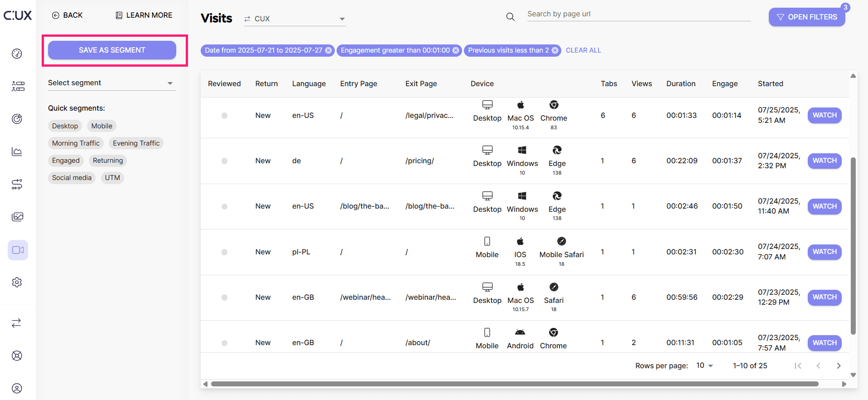Select the visit recordings camera icon
The width and height of the screenshot is (868, 400).
pyautogui.click(x=18, y=250)
